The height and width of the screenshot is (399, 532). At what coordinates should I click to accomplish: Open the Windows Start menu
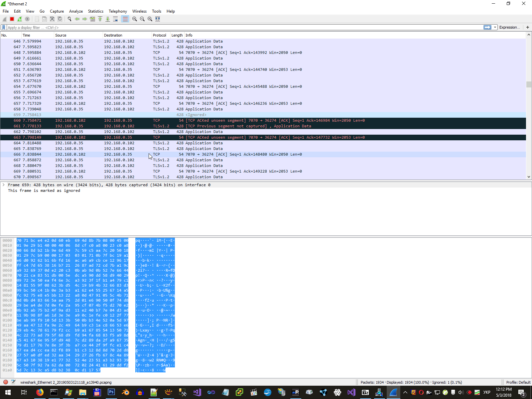[x=8, y=392]
